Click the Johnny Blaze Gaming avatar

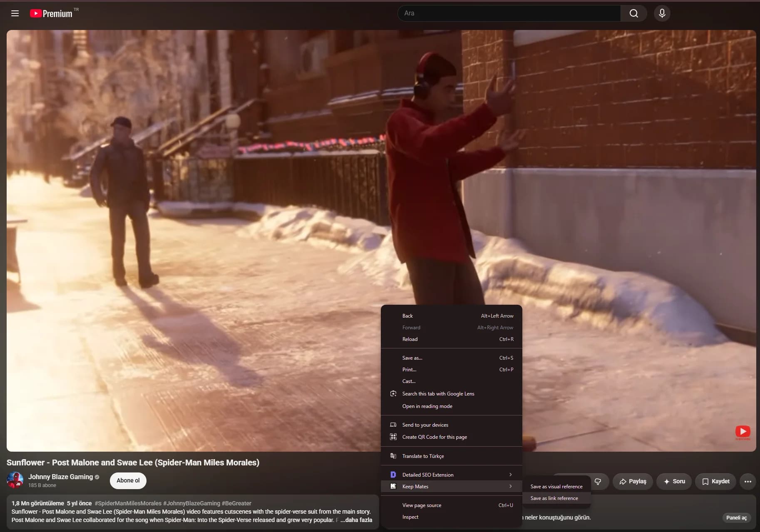pos(15,480)
